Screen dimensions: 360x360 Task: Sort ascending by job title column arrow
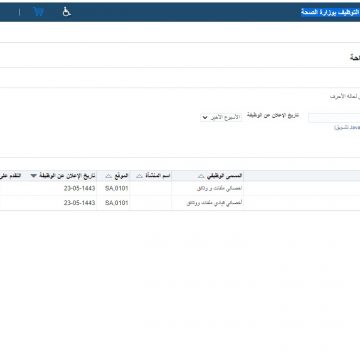point(201,176)
